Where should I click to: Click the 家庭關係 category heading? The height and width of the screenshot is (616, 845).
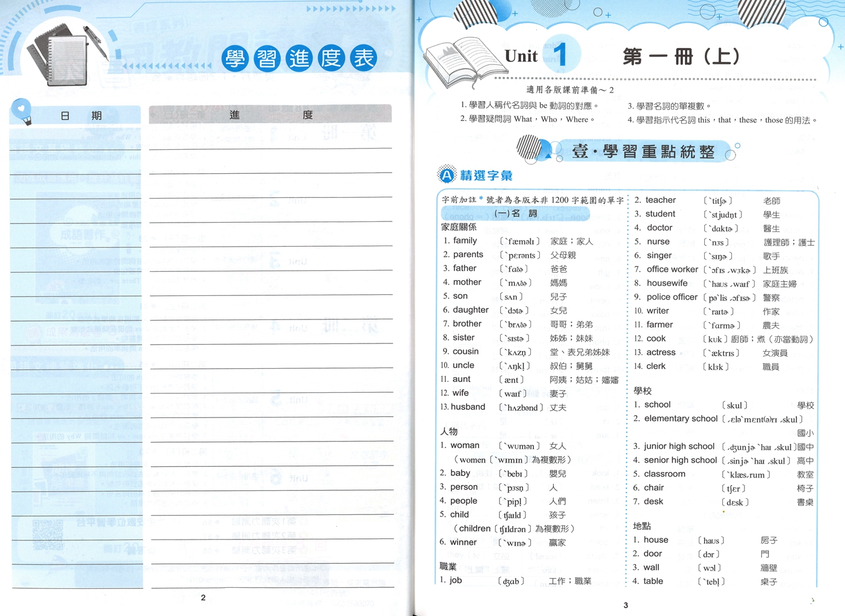[459, 227]
